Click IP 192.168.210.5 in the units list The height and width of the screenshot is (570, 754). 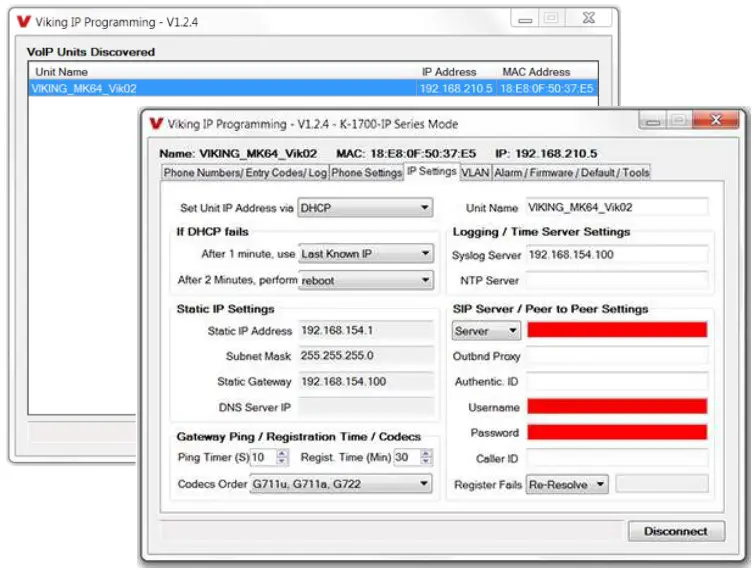(x=456, y=89)
